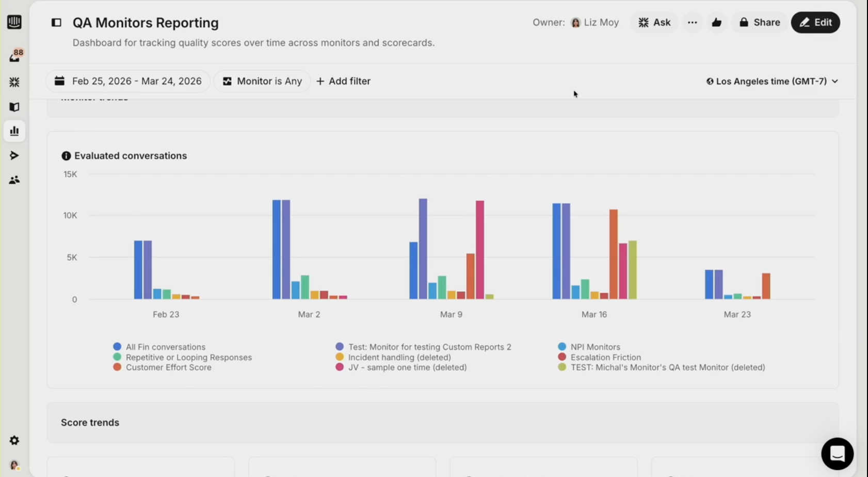
Task: Click the Add filter button
Action: [343, 81]
